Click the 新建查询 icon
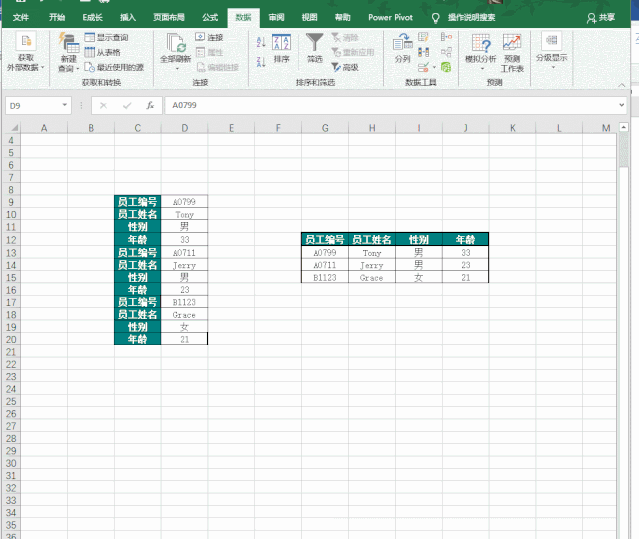 click(68, 43)
